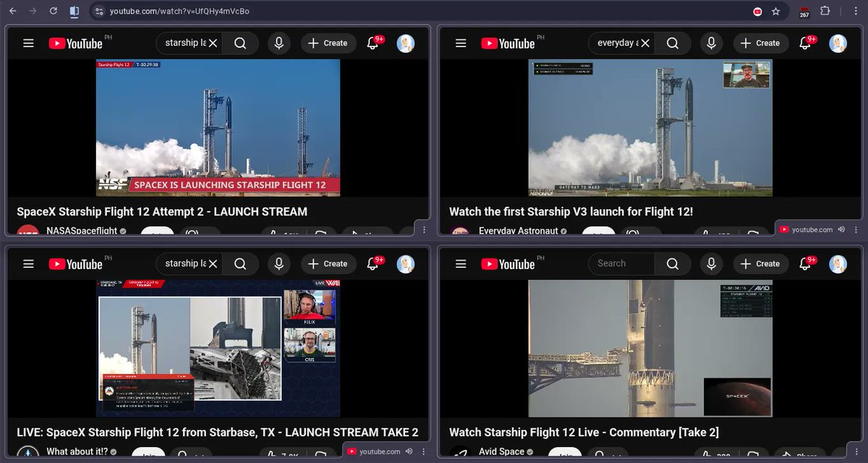Bookmark this page with the star icon
868x463 pixels.
click(776, 12)
